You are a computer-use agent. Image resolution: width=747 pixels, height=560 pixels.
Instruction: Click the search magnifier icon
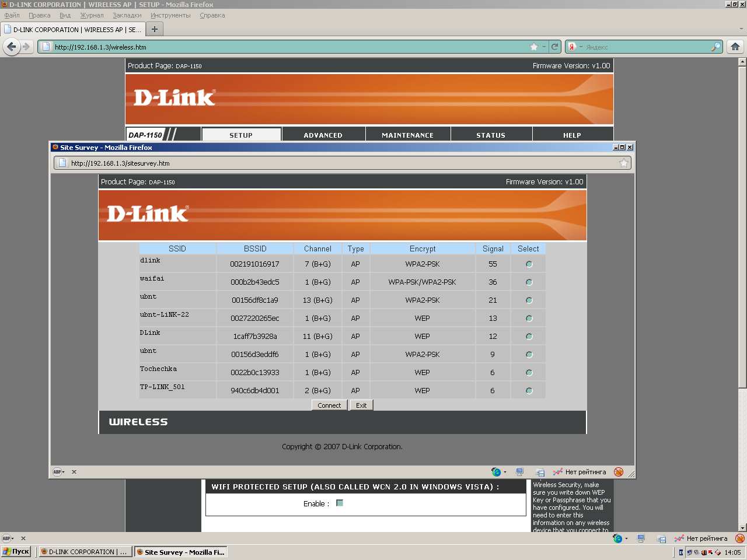pos(716,47)
